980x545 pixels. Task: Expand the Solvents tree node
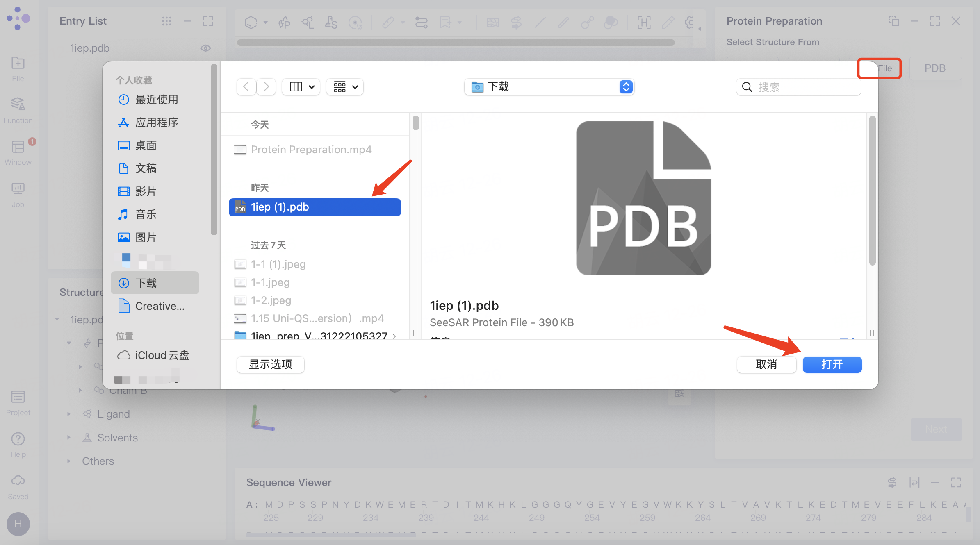coord(69,438)
